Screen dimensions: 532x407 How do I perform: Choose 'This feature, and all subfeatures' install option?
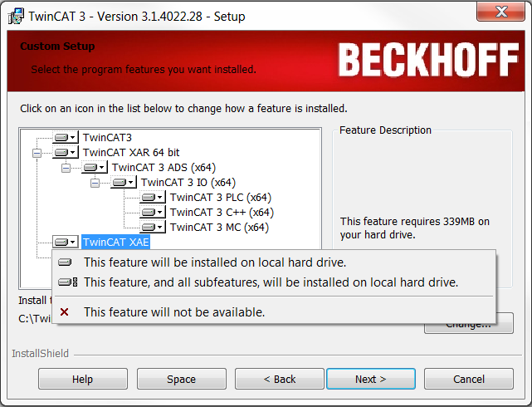pyautogui.click(x=274, y=282)
